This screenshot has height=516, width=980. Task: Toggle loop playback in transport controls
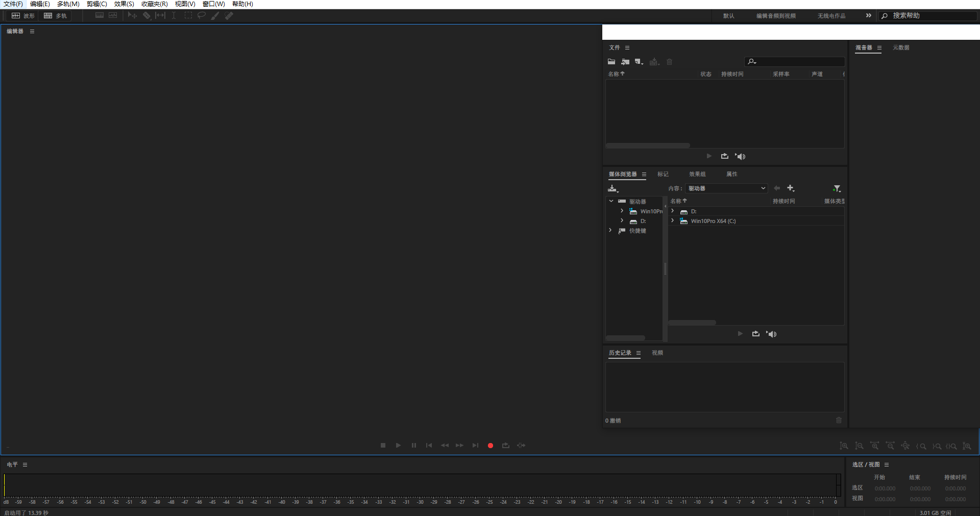[506, 446]
